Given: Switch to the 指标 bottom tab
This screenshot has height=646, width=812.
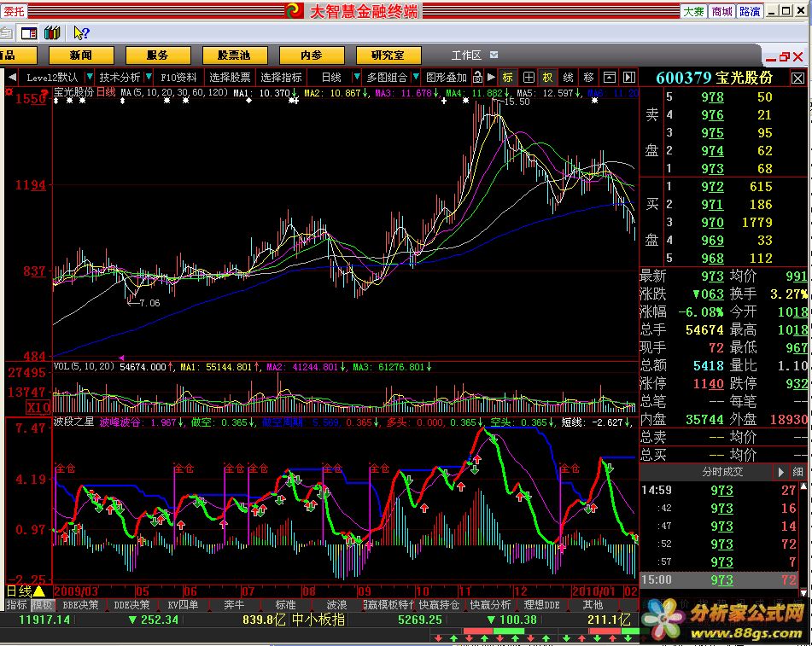Looking at the screenshot, I should pos(16,604).
